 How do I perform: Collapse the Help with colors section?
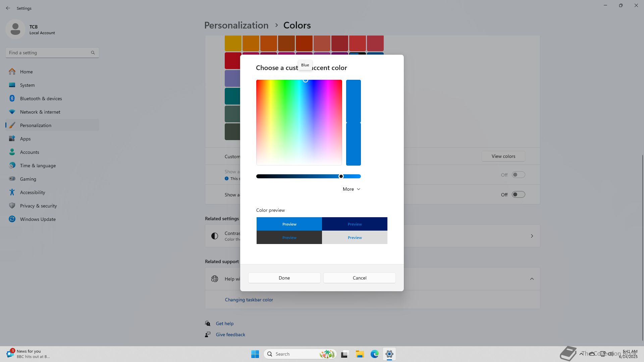click(x=532, y=279)
